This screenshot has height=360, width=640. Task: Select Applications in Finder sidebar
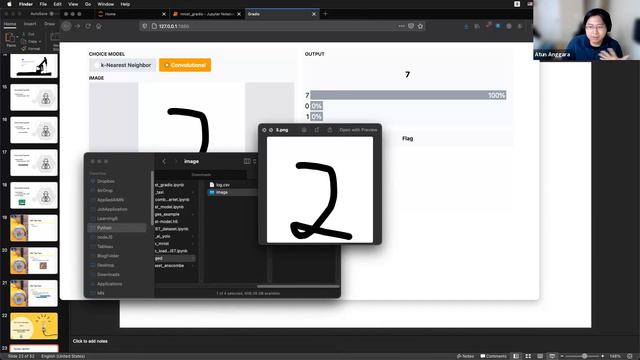pos(109,284)
